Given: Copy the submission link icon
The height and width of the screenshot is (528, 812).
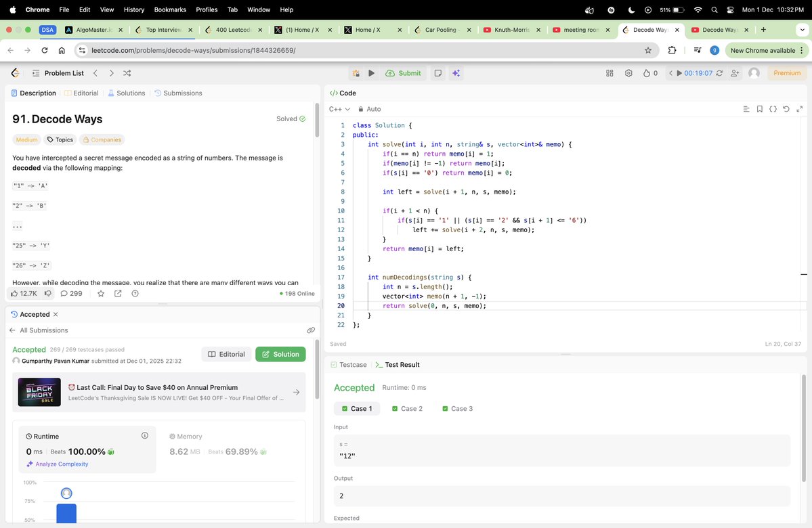Looking at the screenshot, I should coord(311,330).
